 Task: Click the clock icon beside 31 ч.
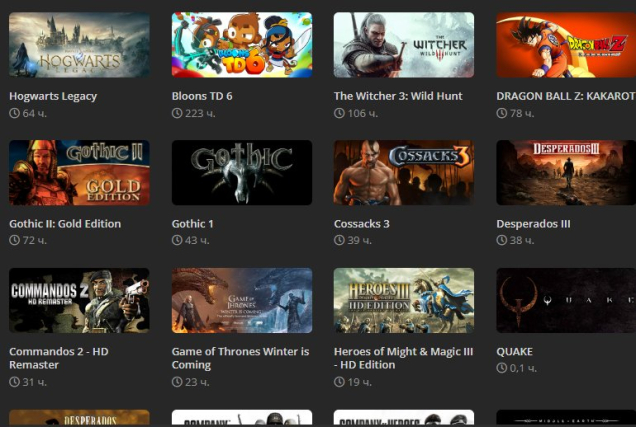tap(14, 382)
